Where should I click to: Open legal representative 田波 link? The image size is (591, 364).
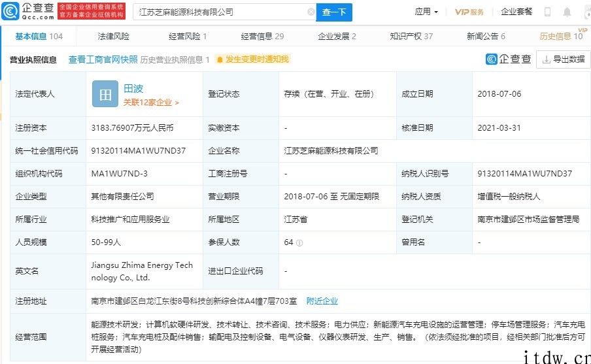coord(133,89)
